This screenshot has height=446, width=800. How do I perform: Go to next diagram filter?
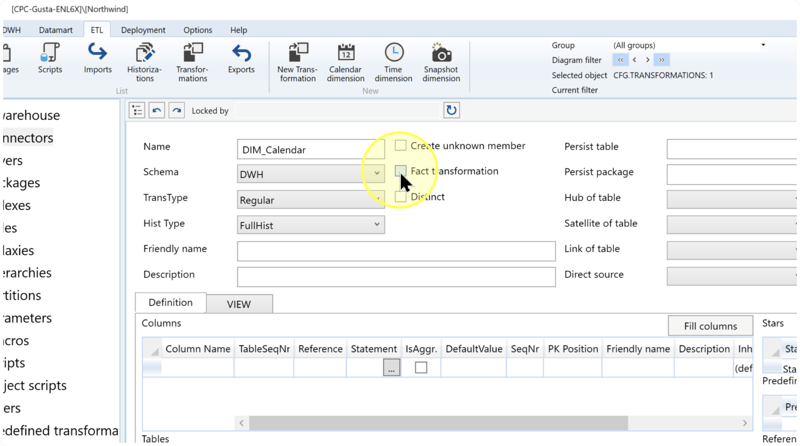(647, 60)
